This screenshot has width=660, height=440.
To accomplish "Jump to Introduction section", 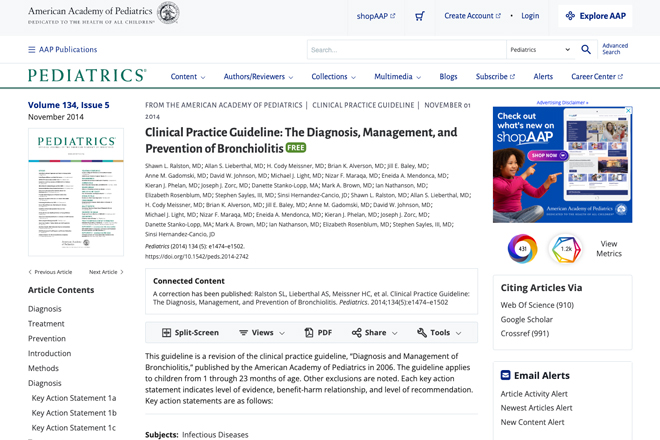I will click(x=49, y=353).
